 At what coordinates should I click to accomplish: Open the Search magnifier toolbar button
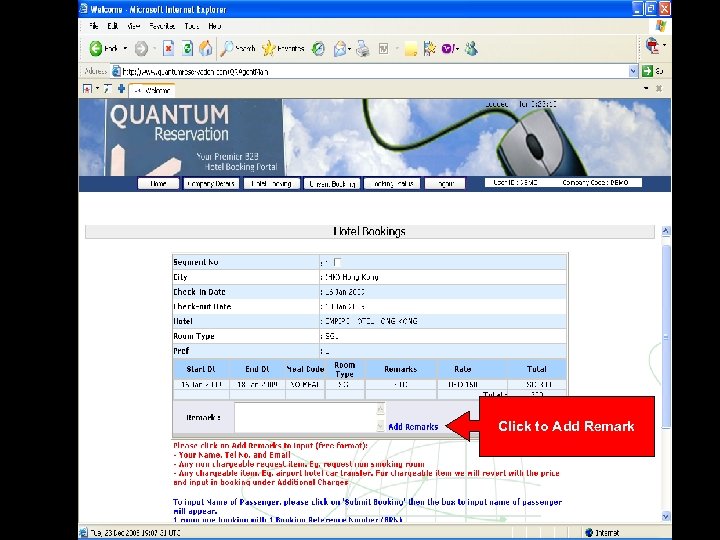coord(238,48)
